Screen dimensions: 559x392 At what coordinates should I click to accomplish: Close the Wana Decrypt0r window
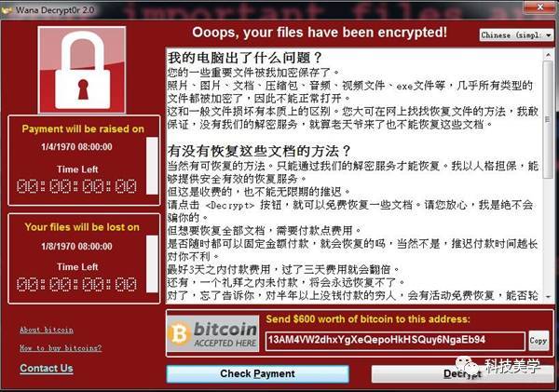click(539, 7)
